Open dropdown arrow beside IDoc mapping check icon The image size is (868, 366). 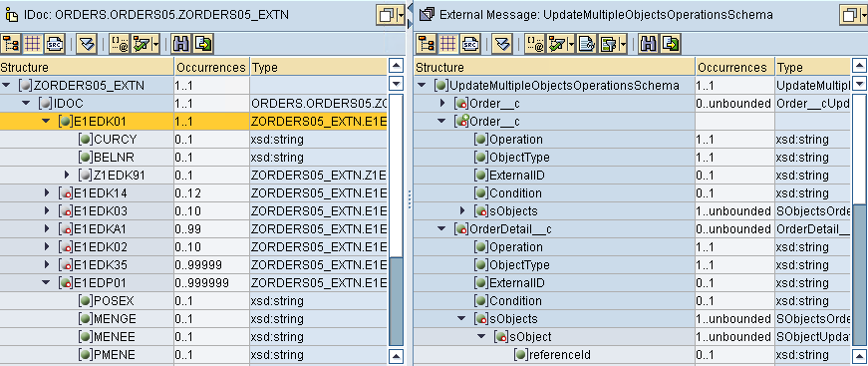[156, 44]
